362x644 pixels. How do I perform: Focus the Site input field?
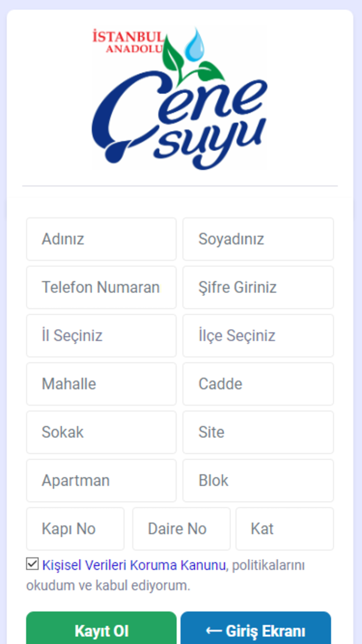tap(258, 432)
